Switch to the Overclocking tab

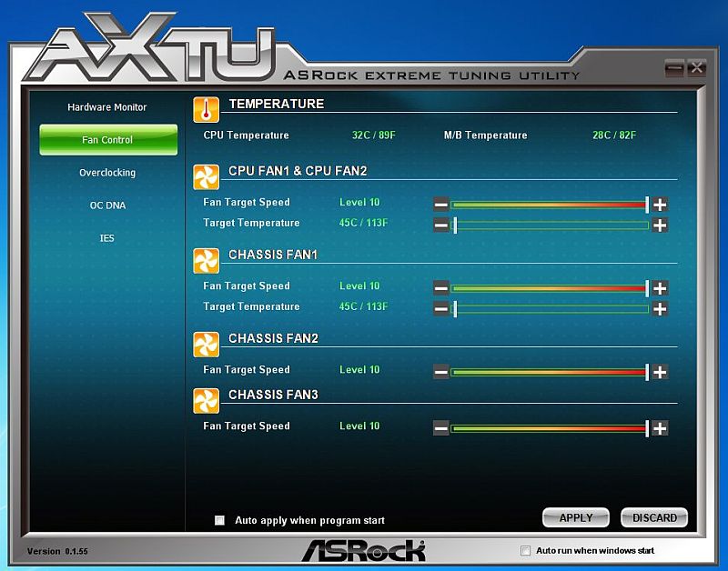[107, 173]
